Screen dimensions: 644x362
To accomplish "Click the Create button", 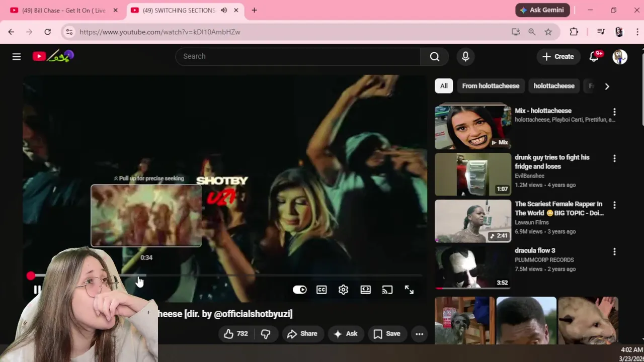I will 557,56.
